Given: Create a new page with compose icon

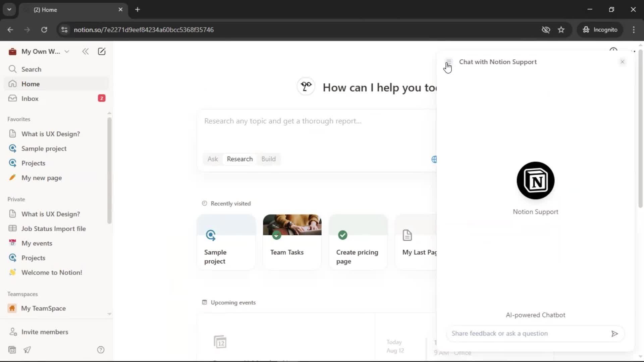Looking at the screenshot, I should tap(102, 51).
